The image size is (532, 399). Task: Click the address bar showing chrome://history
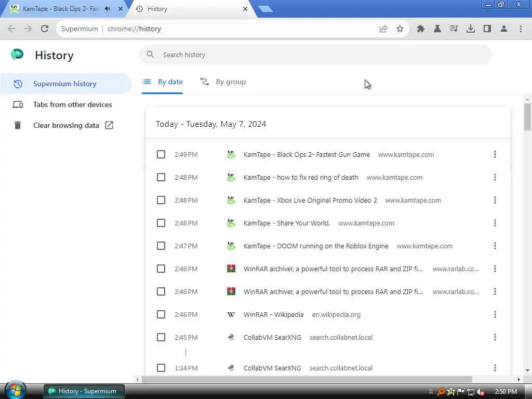pos(217,29)
